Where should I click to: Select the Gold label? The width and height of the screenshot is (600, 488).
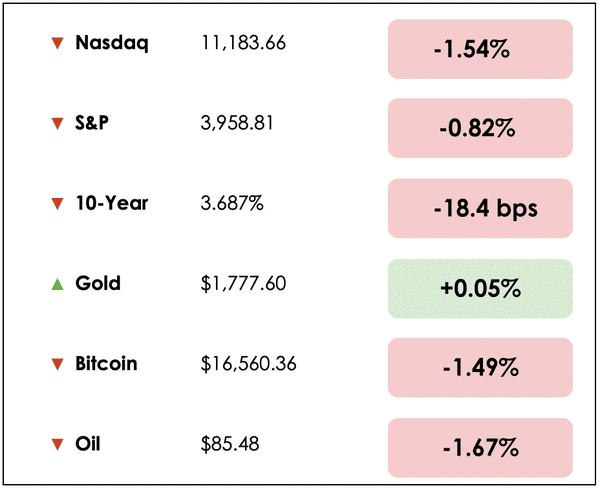click(x=98, y=283)
